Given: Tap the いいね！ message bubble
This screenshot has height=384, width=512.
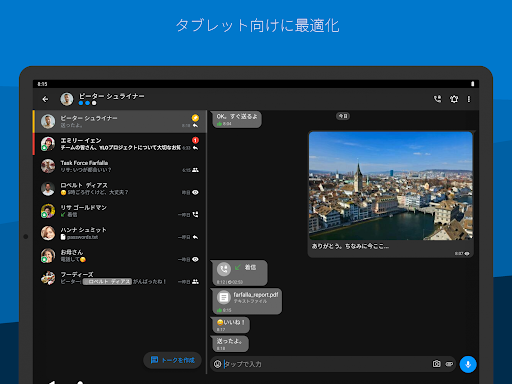Looking at the screenshot, I should (x=231, y=325).
